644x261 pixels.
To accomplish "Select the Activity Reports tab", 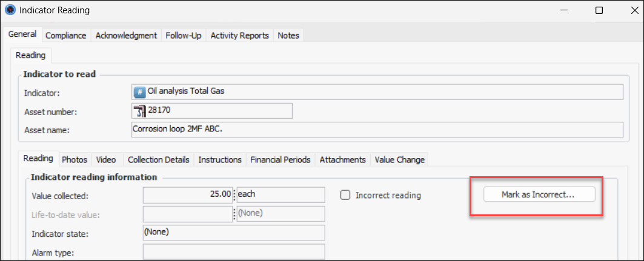I will 239,35.
